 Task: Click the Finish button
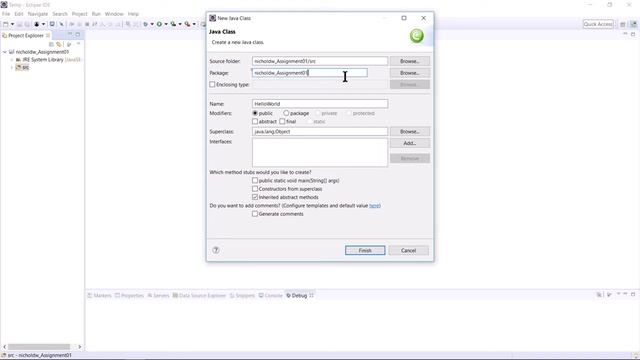point(365,251)
